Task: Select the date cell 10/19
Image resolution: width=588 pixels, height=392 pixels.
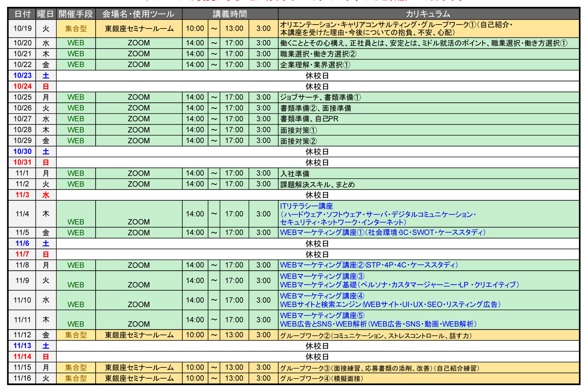Action: [22, 28]
